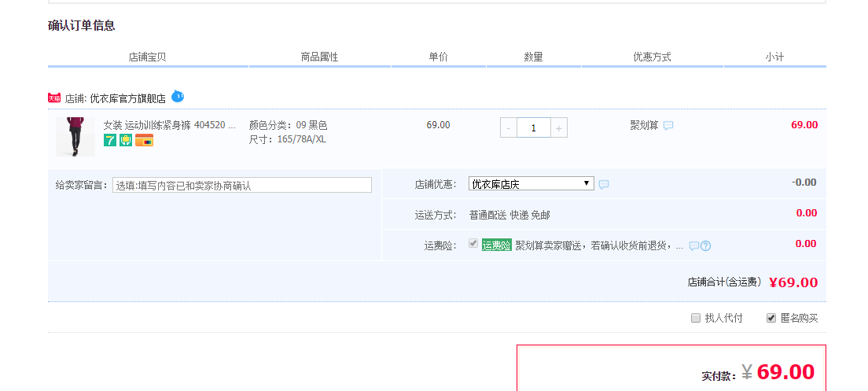Open the question-mark help icon for 运费险
Image resolution: width=868 pixels, height=391 pixels.
[x=706, y=246]
